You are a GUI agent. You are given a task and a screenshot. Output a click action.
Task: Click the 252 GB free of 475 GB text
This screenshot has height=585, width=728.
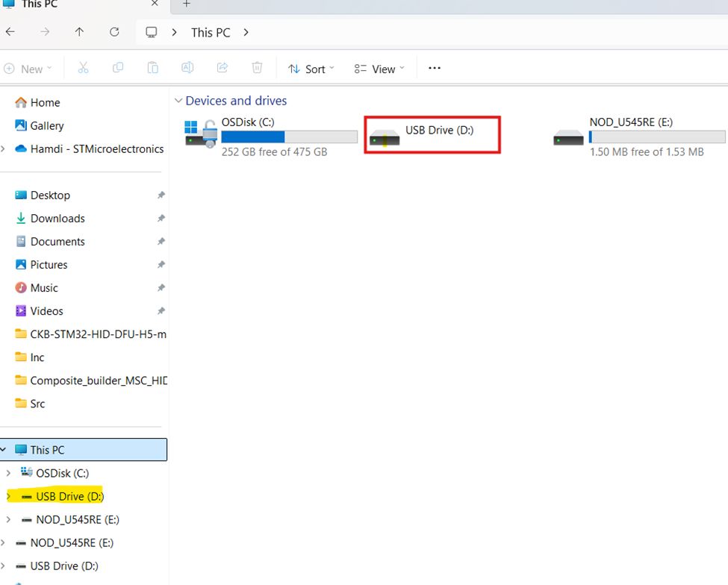274,152
